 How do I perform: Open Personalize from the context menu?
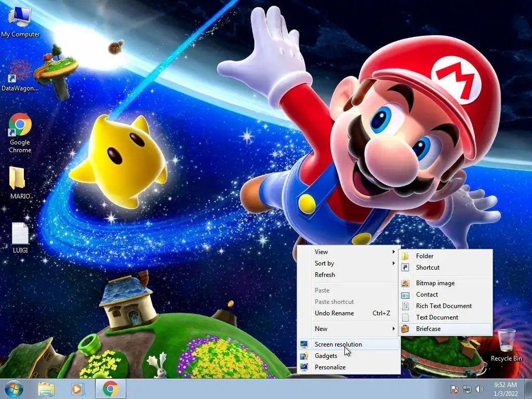pyautogui.click(x=349, y=367)
